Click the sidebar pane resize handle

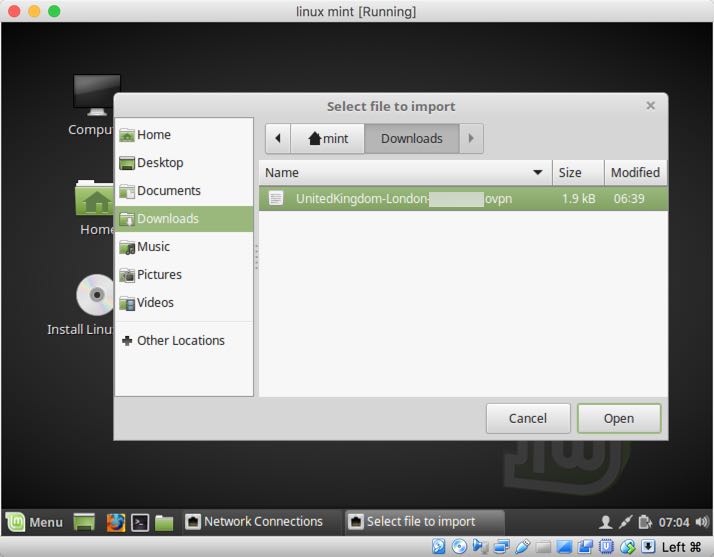pyautogui.click(x=256, y=257)
